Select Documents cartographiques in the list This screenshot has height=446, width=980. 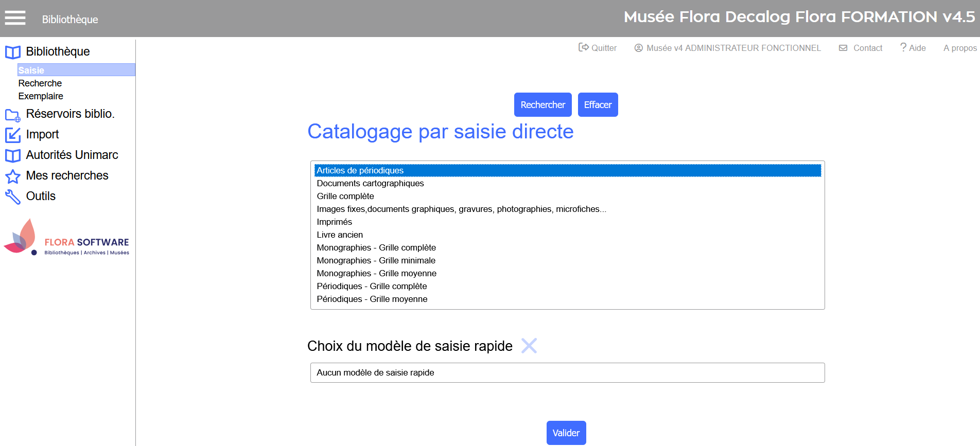click(370, 183)
